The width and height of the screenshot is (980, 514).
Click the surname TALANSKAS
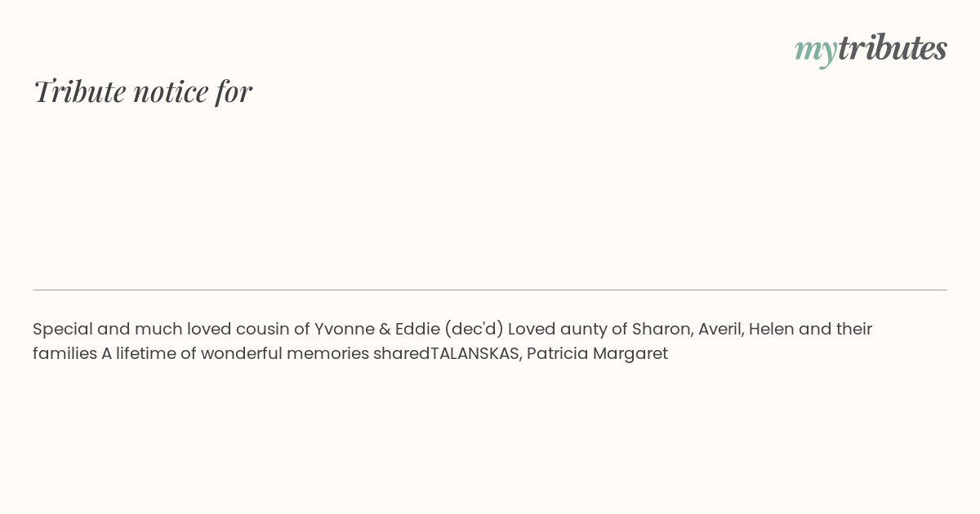pos(474,353)
